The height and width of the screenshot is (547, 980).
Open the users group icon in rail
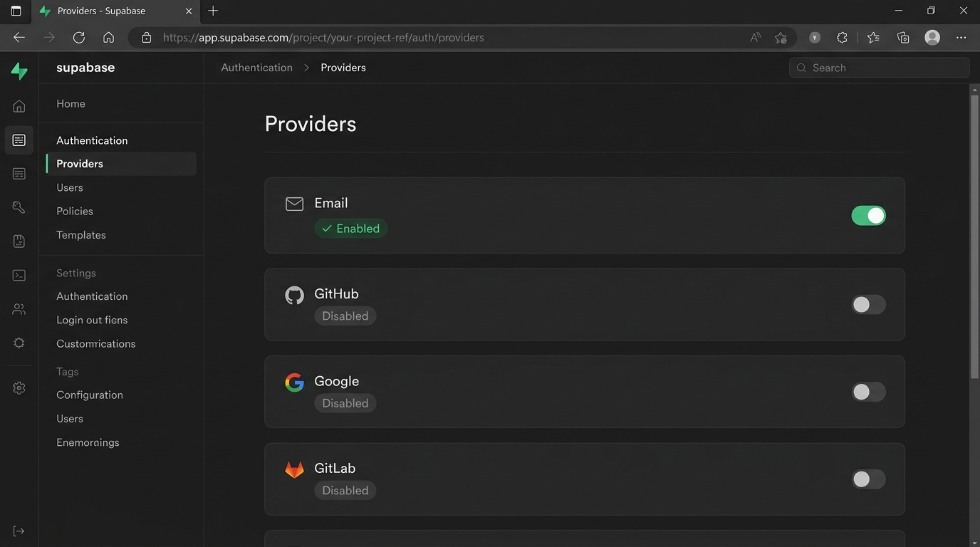[x=19, y=309]
